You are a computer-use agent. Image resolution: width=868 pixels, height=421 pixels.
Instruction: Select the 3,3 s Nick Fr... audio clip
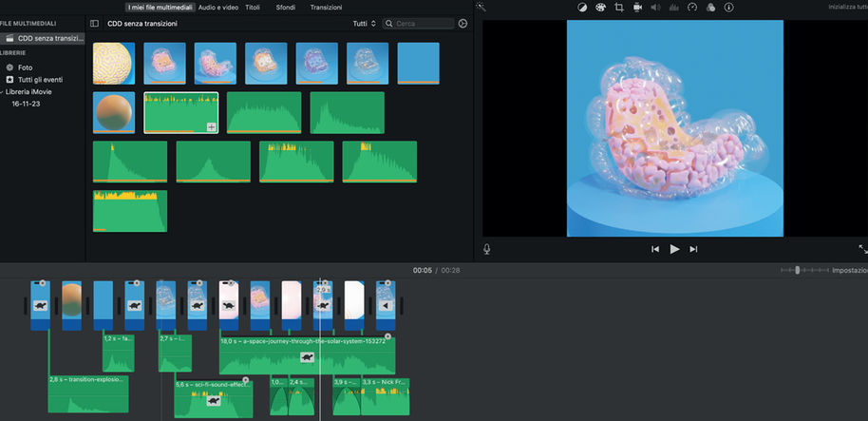pos(386,396)
